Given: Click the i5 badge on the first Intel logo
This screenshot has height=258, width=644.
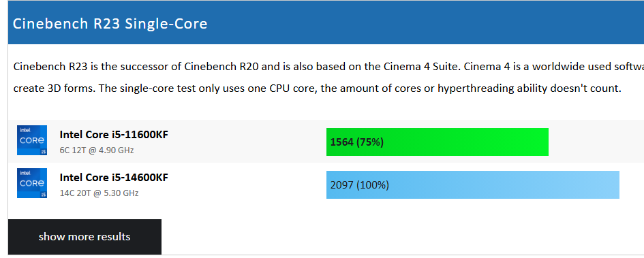Looking at the screenshot, I should [x=44, y=152].
